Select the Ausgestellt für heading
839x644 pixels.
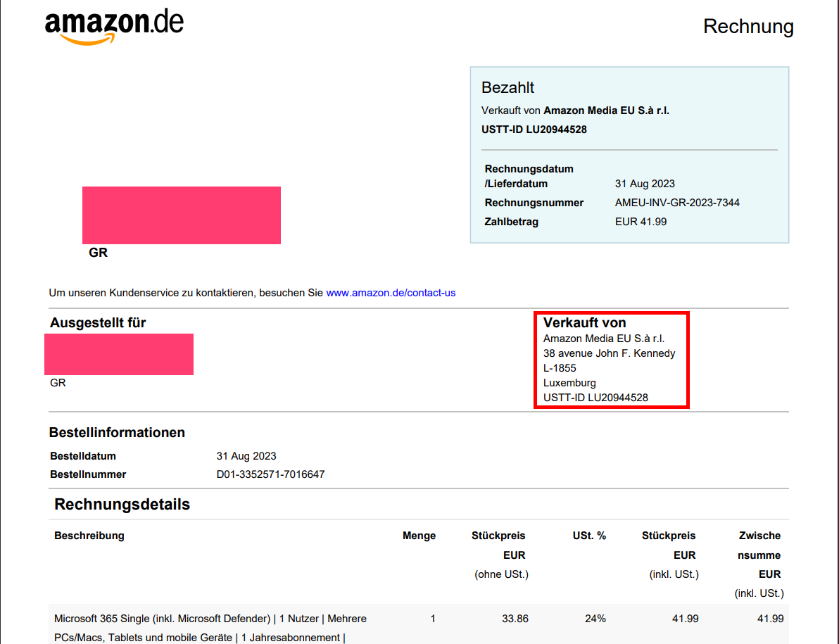(x=97, y=322)
